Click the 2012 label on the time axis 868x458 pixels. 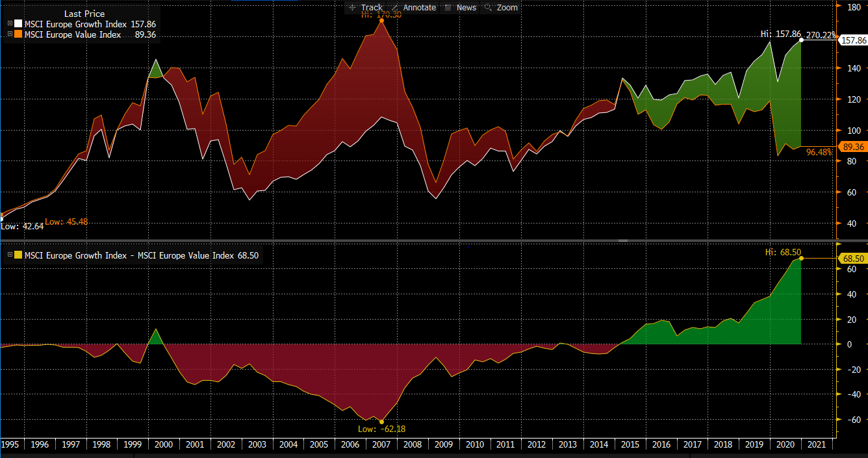click(x=537, y=444)
